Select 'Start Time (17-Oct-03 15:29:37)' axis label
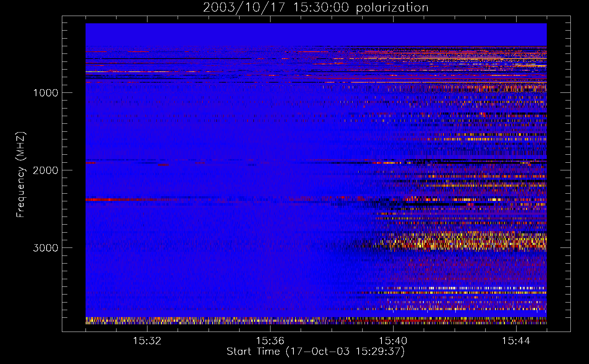The image size is (589, 364). pos(316,352)
